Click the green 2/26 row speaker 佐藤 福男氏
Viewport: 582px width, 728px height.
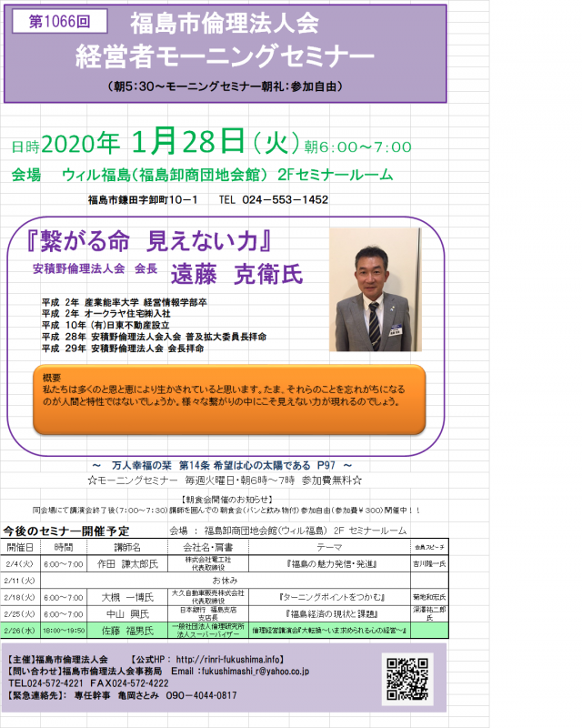coord(126,629)
